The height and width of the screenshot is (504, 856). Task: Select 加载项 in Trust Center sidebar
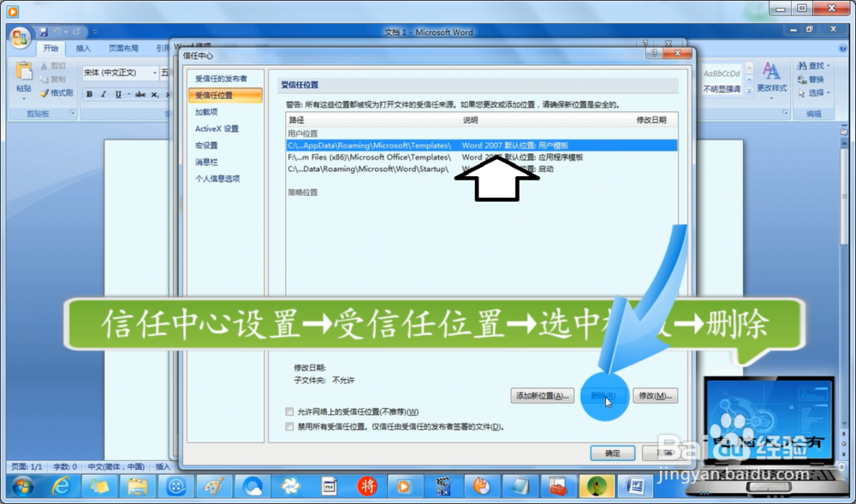(x=206, y=112)
